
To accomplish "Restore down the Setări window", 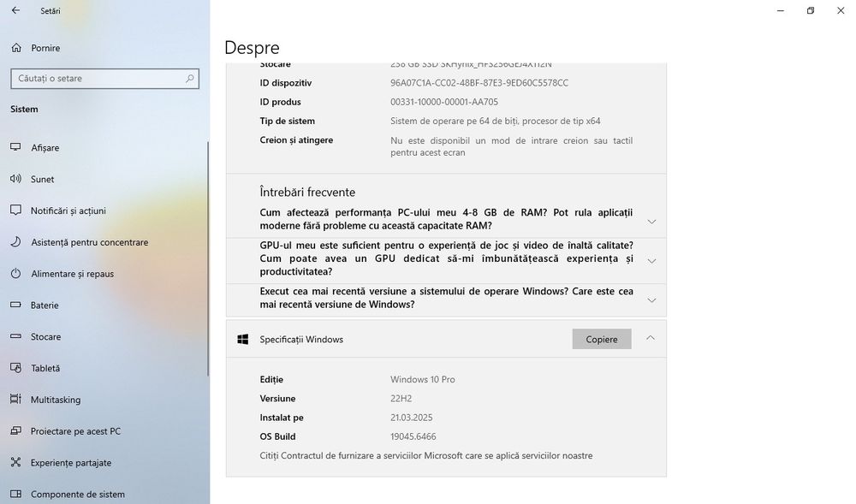I will (x=811, y=10).
